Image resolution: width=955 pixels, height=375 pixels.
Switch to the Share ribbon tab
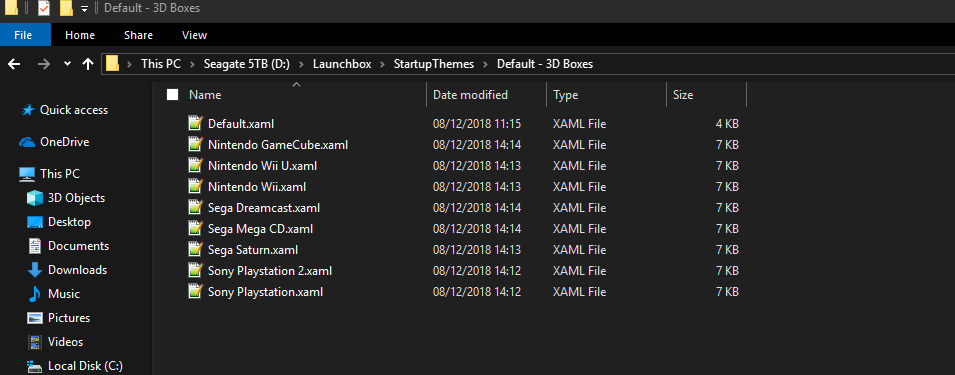[x=138, y=35]
